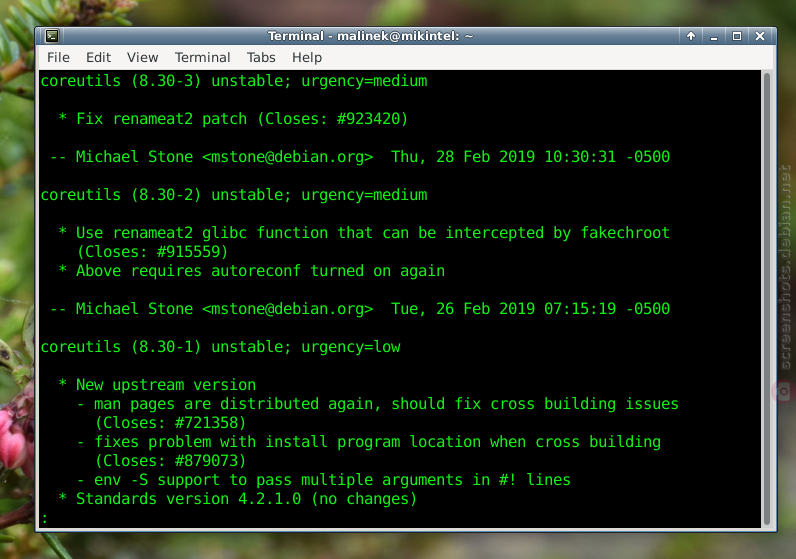
Task: Click 'man pages are distributed again' line
Action: pos(378,404)
